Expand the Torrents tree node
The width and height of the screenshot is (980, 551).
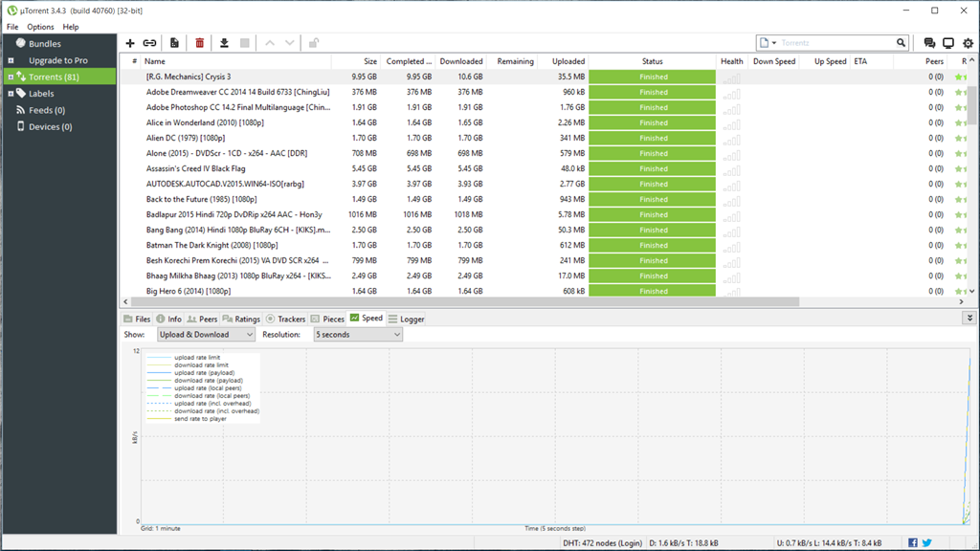click(x=11, y=77)
